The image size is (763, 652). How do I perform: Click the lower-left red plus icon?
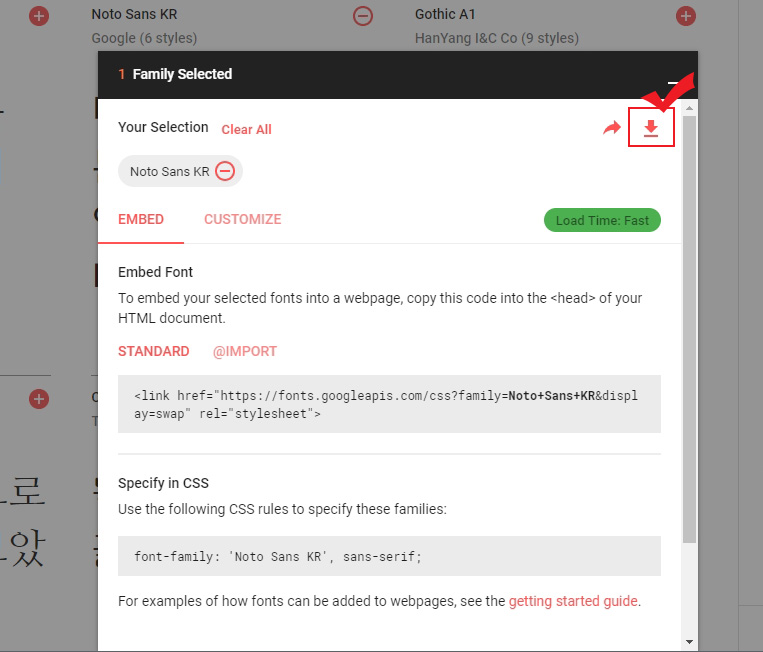tap(39, 399)
